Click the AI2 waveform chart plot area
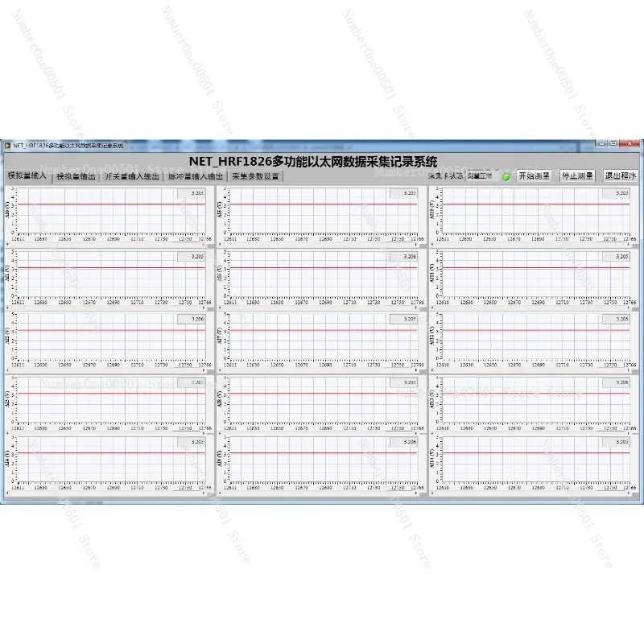The height and width of the screenshot is (644, 644). (x=111, y=336)
